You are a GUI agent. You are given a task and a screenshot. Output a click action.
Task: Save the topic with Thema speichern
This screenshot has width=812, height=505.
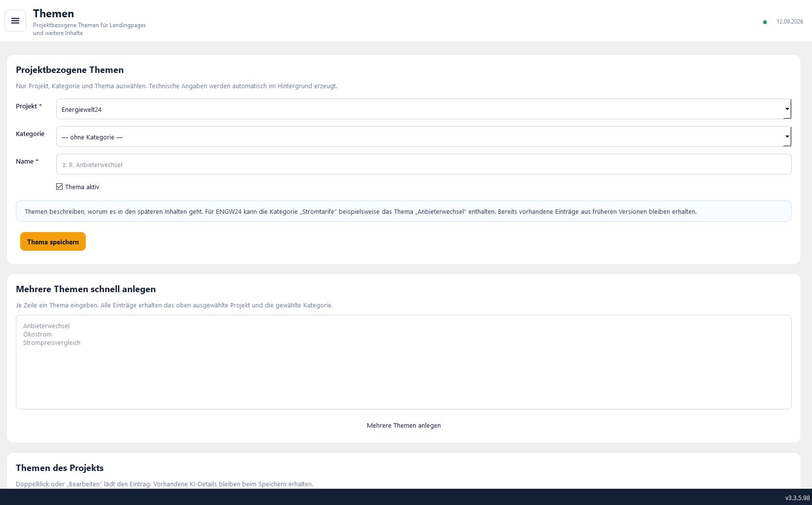tap(53, 241)
